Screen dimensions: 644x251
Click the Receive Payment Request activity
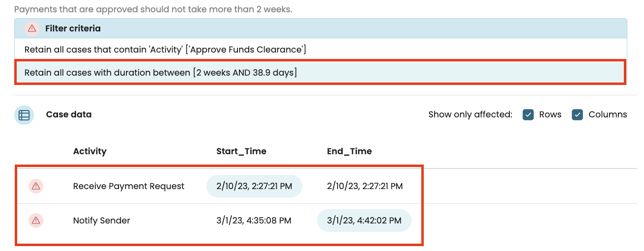tap(129, 186)
